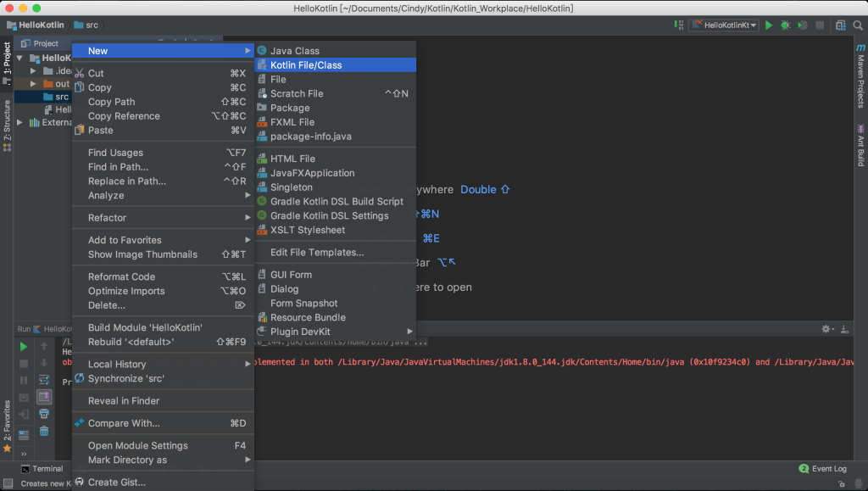The image size is (868, 491).
Task: Open the Terminal tool window
Action: [x=42, y=468]
